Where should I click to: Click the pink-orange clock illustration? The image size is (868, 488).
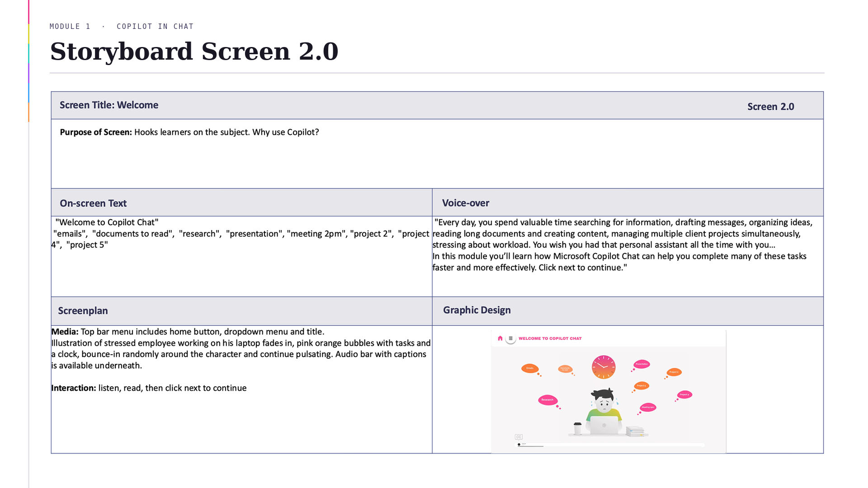pos(604,367)
